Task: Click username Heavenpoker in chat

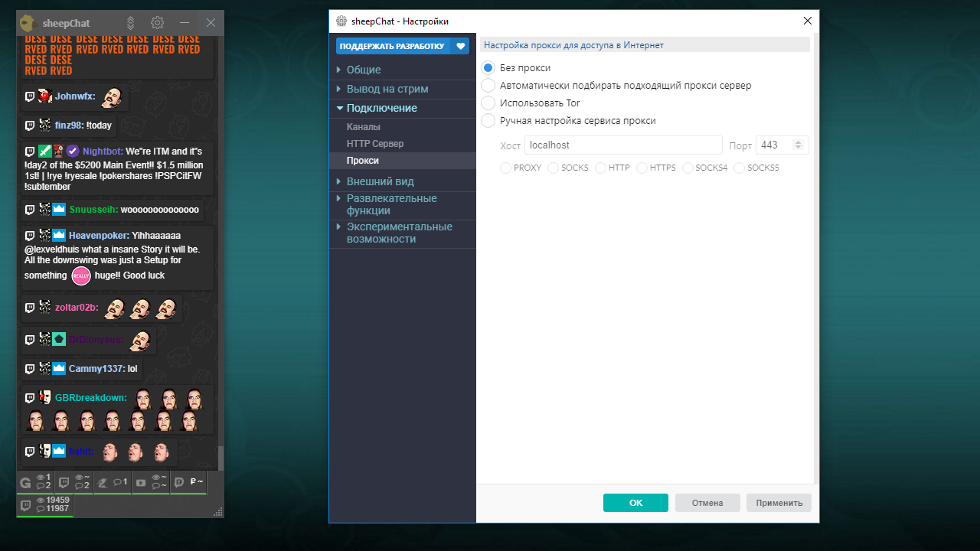Action: click(x=99, y=236)
